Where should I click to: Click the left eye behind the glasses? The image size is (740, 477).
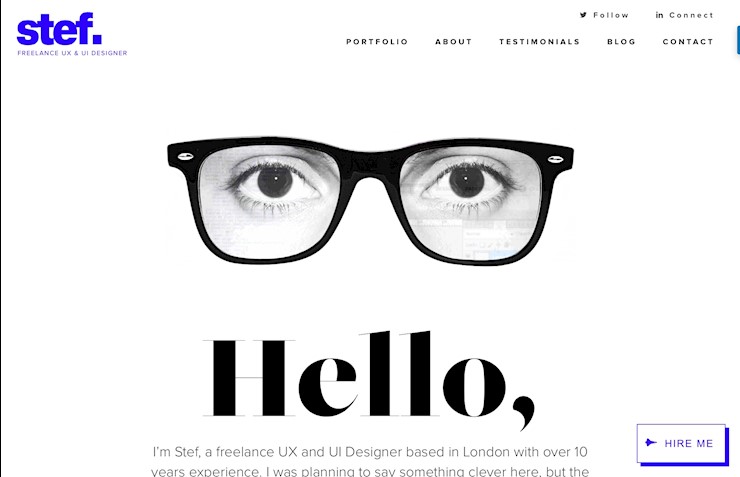tap(275, 182)
